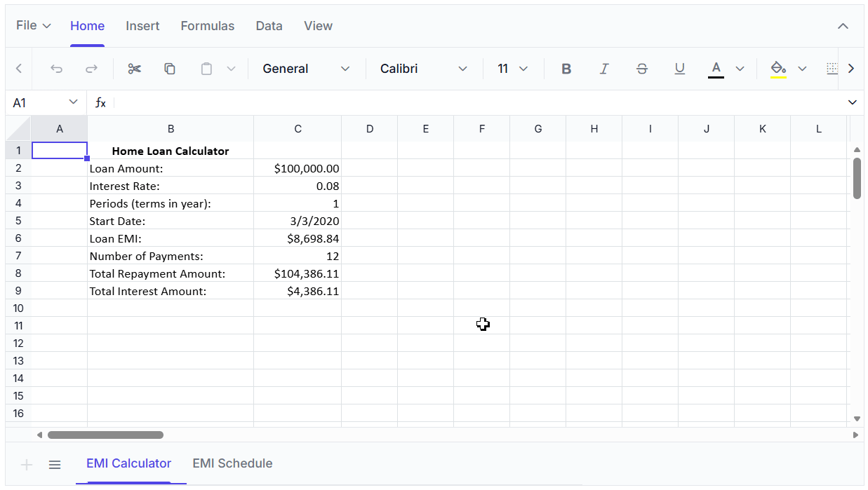Click the Undo icon

point(57,69)
